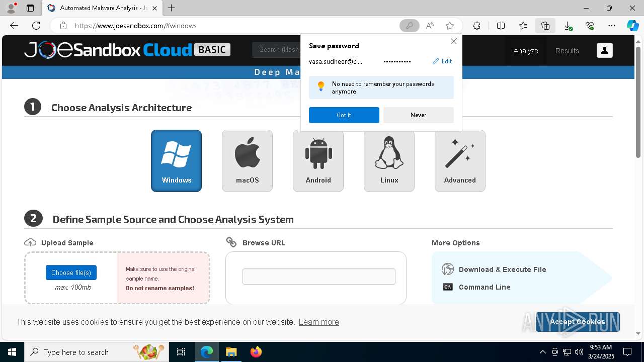Open the Windows Start menu
Image resolution: width=644 pixels, height=362 pixels.
(x=12, y=352)
